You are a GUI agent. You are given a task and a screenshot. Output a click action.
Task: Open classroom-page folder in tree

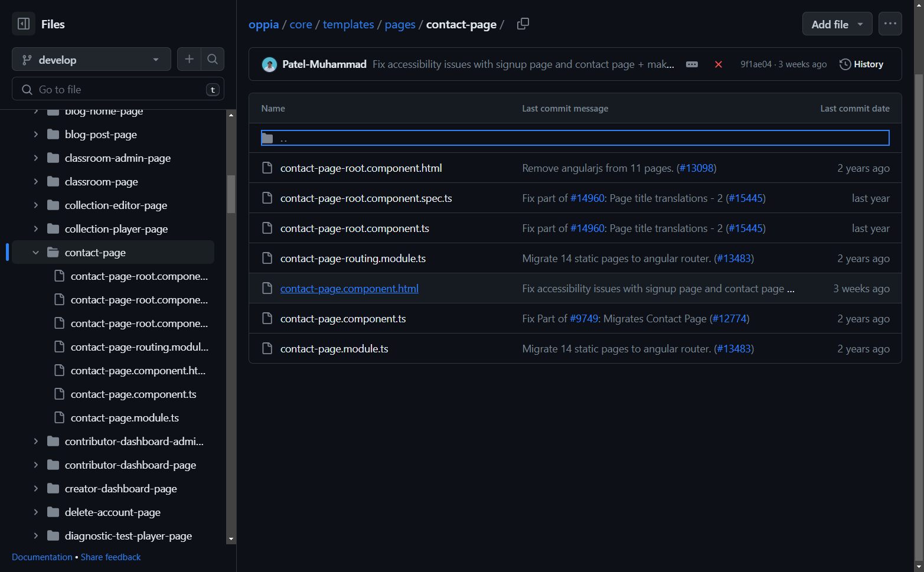[x=102, y=182]
